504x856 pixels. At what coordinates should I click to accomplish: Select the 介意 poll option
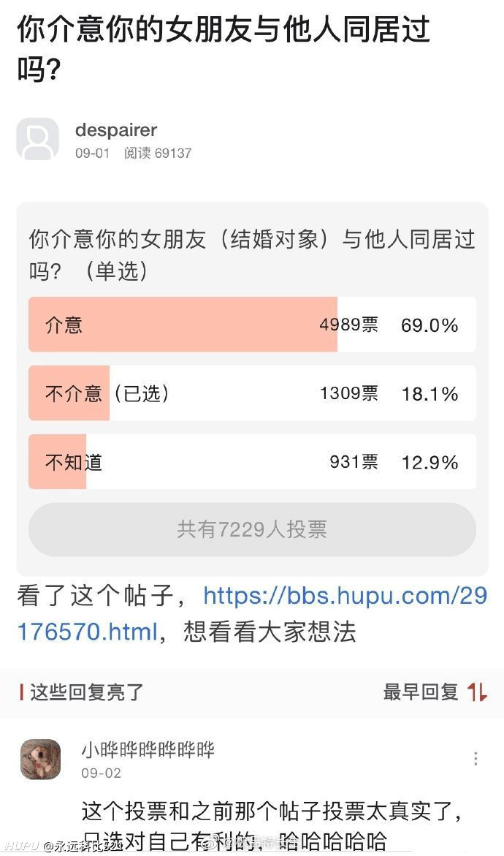[x=252, y=325]
